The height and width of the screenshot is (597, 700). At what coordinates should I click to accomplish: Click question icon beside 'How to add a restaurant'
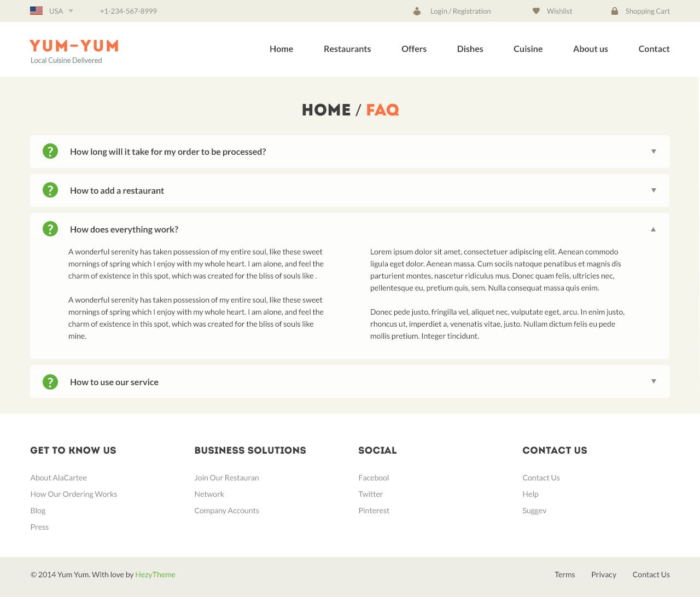click(x=50, y=190)
